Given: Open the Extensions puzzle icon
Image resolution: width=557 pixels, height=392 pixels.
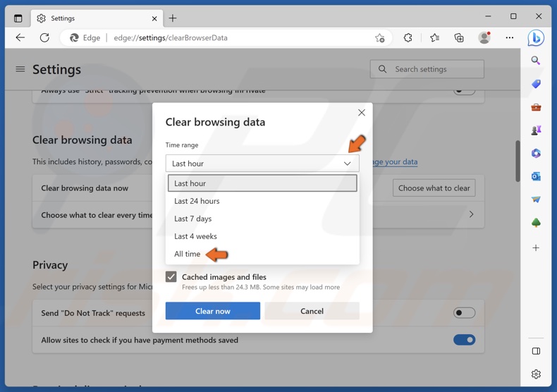Looking at the screenshot, I should (408, 38).
